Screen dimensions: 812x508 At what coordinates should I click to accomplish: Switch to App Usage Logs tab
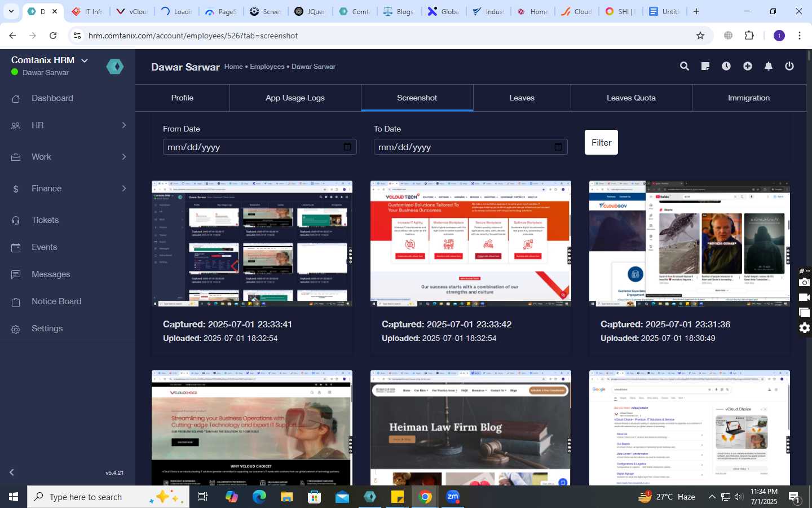tap(295, 98)
